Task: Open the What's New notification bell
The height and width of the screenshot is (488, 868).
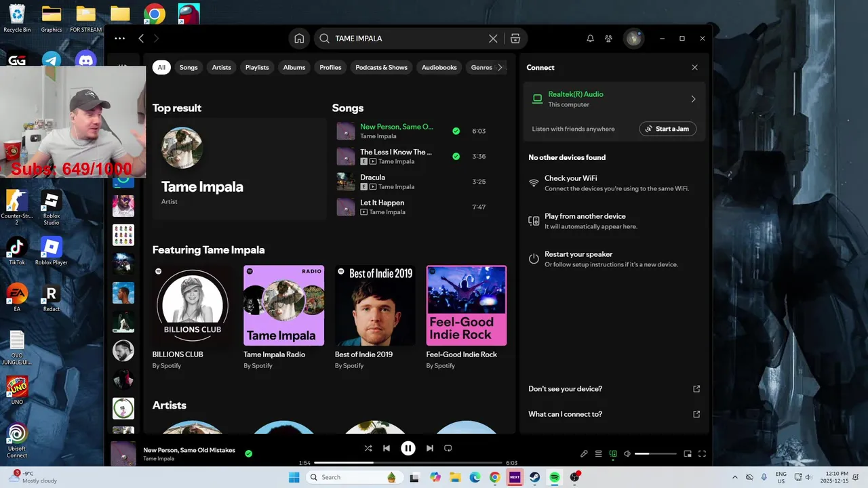Action: click(590, 39)
